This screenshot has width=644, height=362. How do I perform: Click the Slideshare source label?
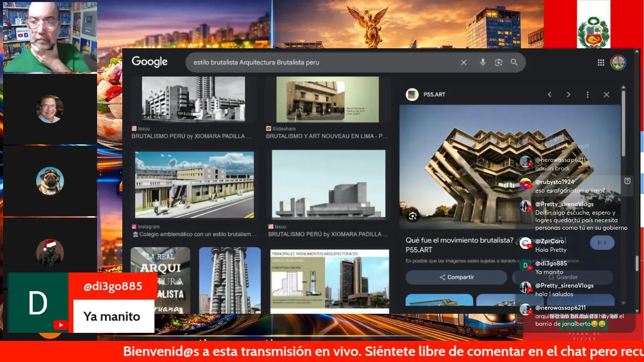point(281,129)
